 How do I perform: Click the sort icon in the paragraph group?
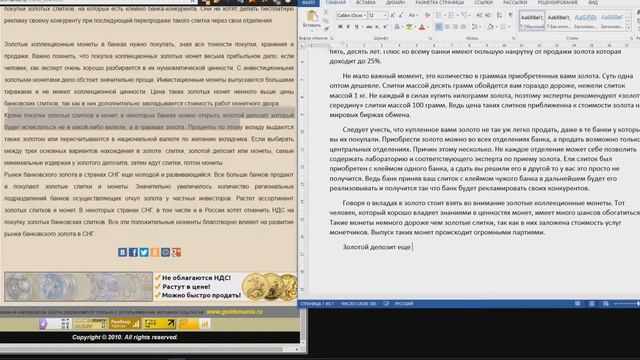click(x=499, y=16)
